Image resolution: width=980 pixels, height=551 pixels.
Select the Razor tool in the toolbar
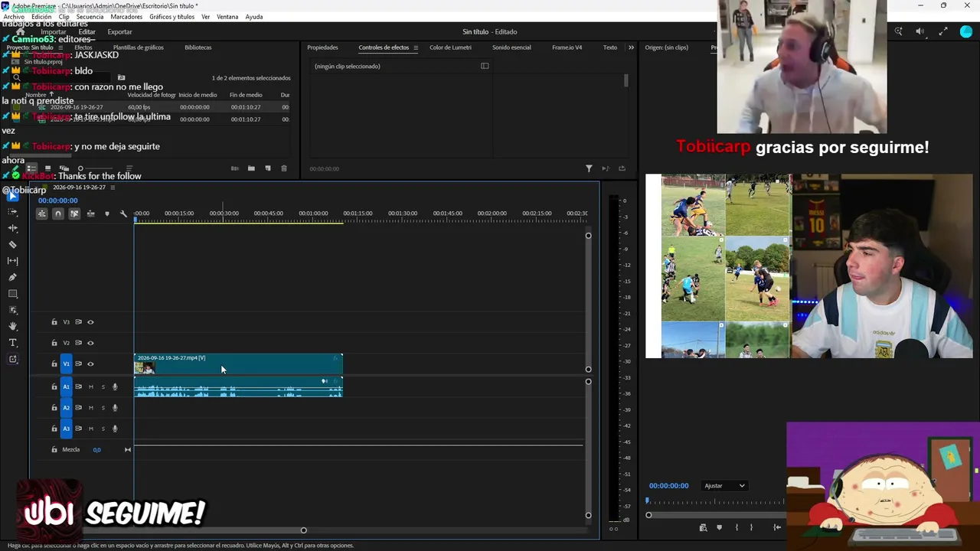click(x=12, y=245)
